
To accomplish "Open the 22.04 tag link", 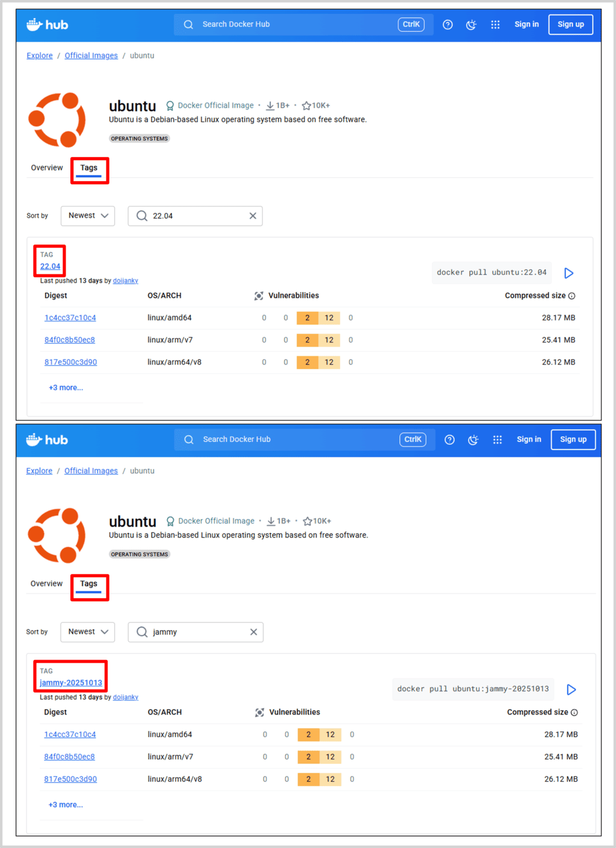I will click(x=50, y=266).
